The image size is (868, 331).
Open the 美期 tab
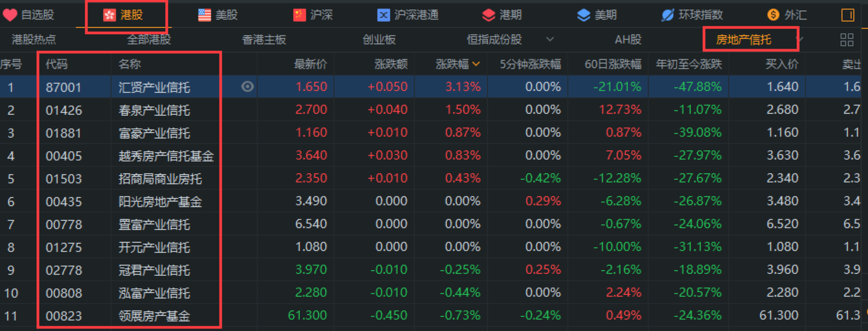point(606,16)
